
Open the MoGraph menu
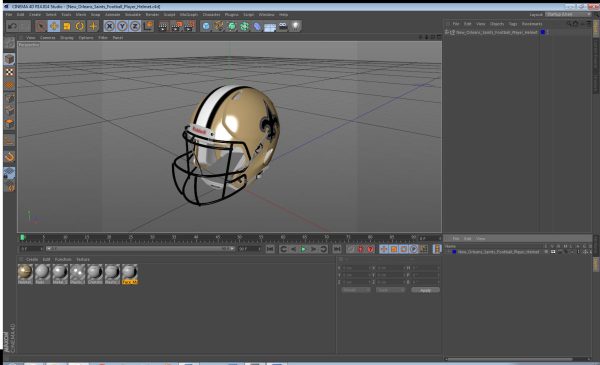click(x=189, y=15)
